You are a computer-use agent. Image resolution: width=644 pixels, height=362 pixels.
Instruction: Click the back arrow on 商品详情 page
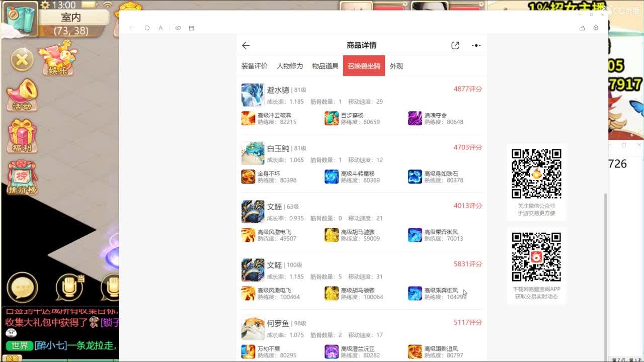[246, 45]
